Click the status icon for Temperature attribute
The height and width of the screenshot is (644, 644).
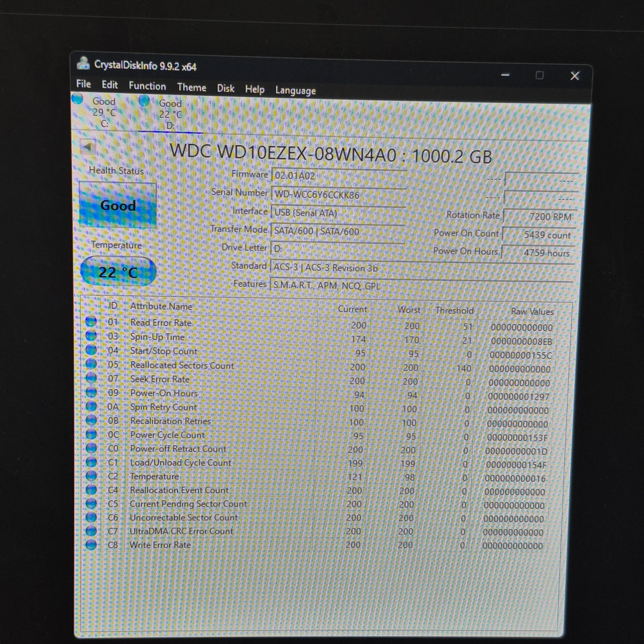point(91,476)
